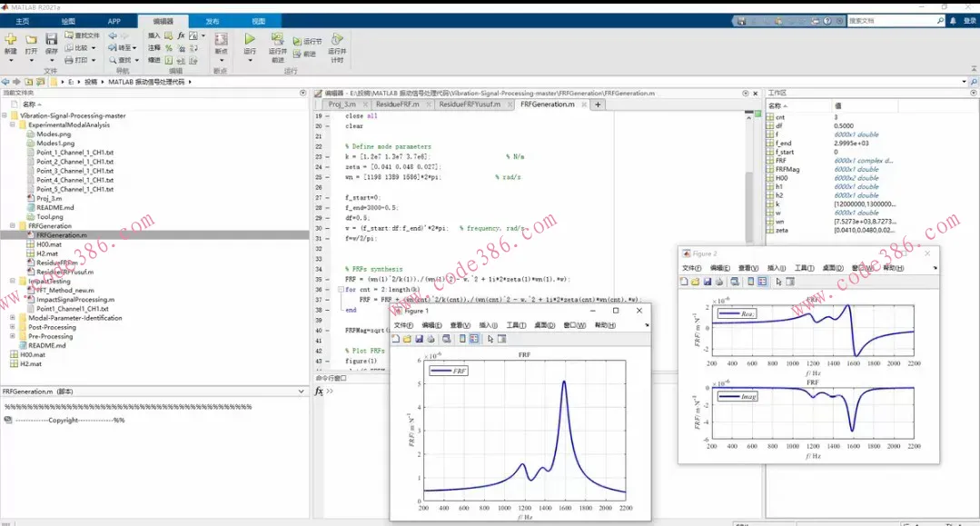Click the Run and Advance (运行并前进) icon

(x=278, y=40)
